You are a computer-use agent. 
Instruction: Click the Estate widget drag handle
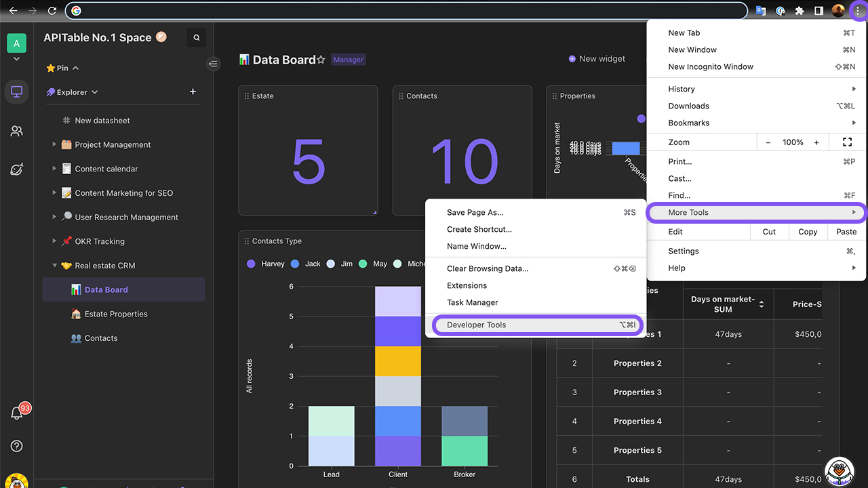click(247, 96)
